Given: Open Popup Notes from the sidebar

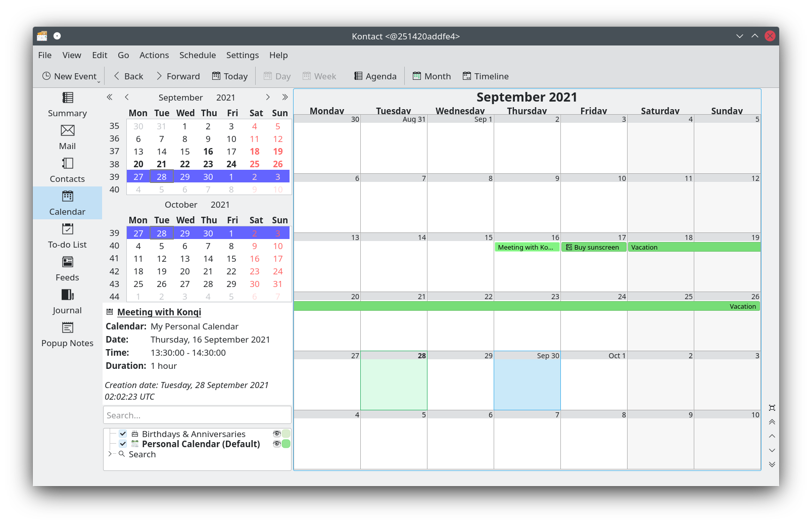Looking at the screenshot, I should point(67,334).
